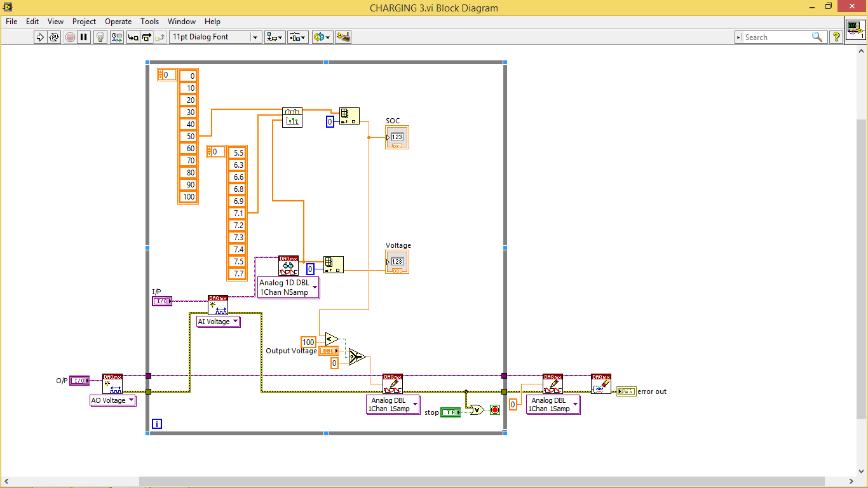Viewport: 868px width, 488px height.
Task: Toggle Retain Wire Values button
Action: [117, 37]
